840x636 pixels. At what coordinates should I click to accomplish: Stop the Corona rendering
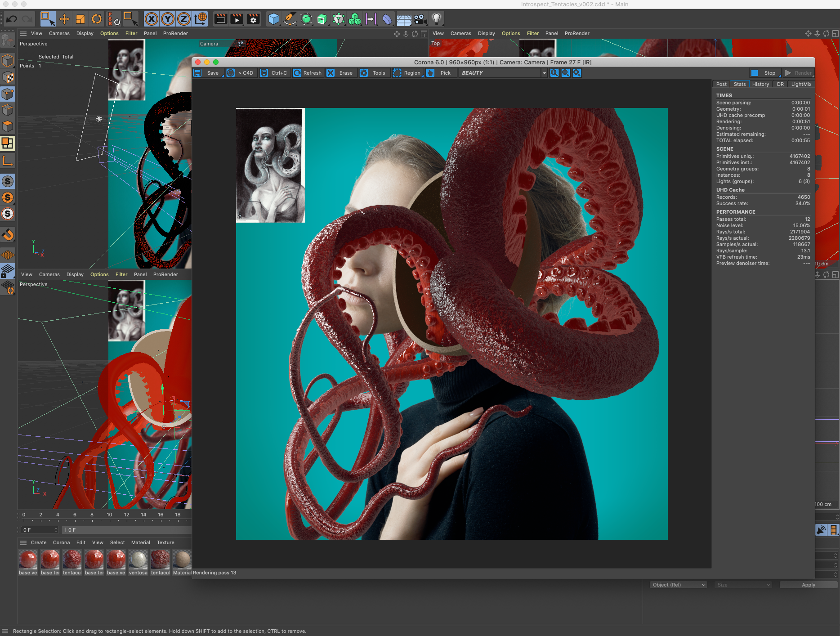(x=765, y=73)
